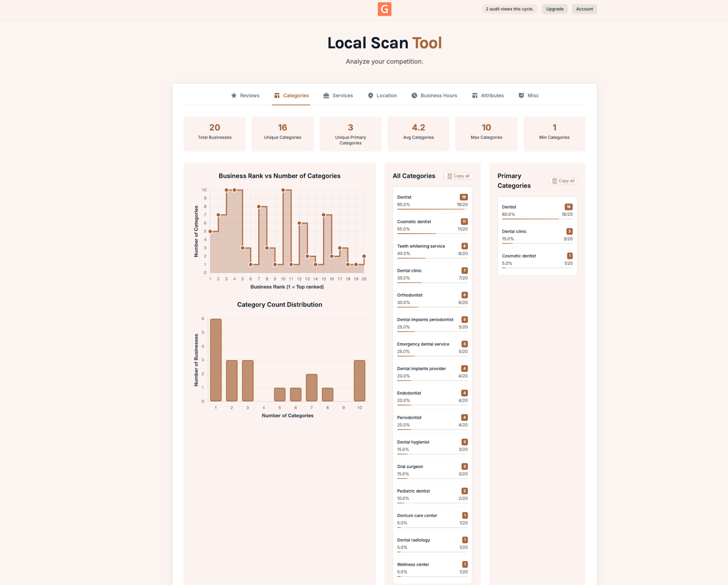Click the orange G logo at the top
The width and height of the screenshot is (728, 585).
point(384,9)
